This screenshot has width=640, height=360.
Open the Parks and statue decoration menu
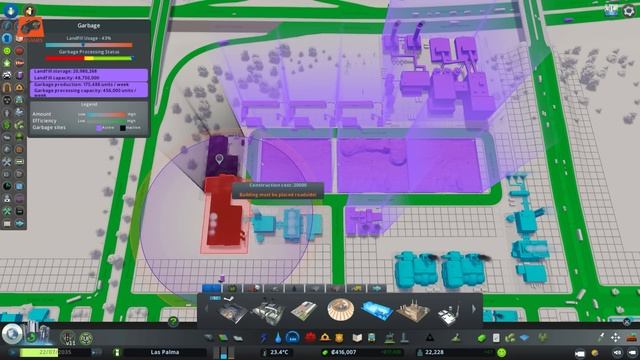390,338
